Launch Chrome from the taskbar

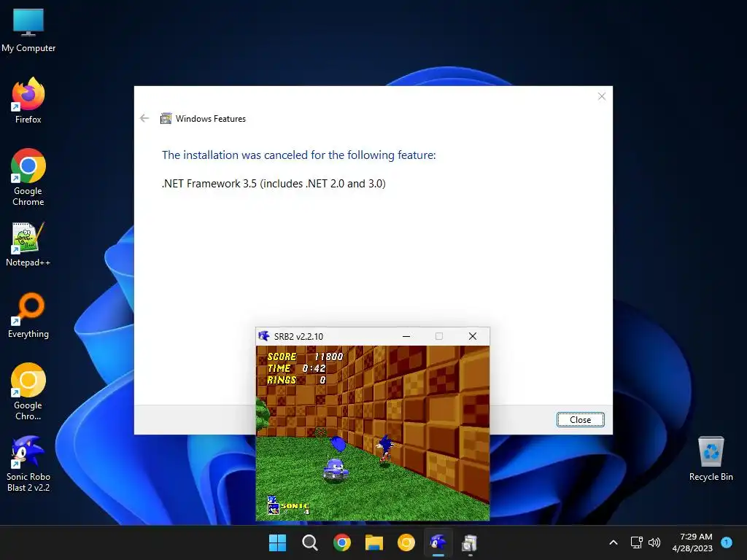(x=342, y=542)
